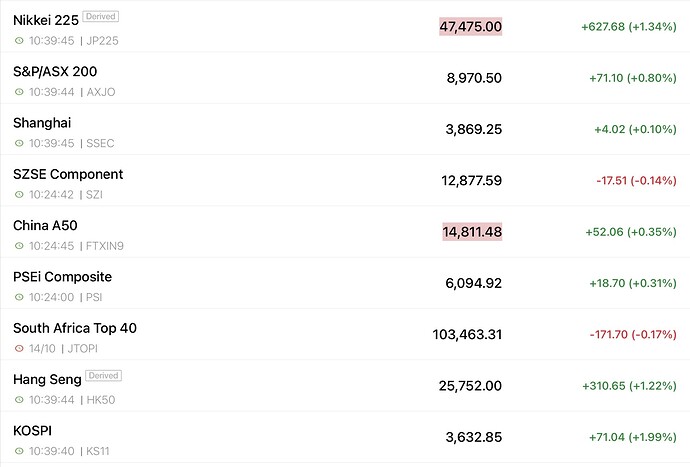Open the Hang Seng index link

click(46, 379)
